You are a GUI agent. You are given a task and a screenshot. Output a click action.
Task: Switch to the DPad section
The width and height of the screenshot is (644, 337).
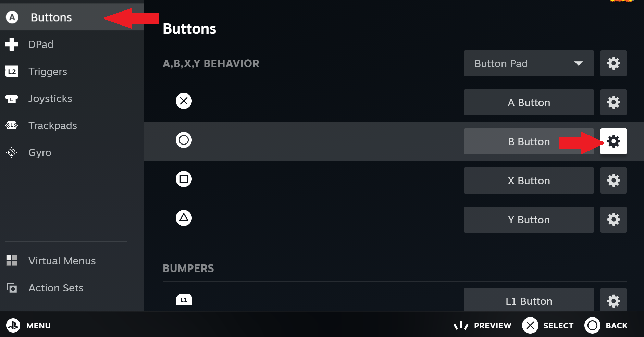41,45
